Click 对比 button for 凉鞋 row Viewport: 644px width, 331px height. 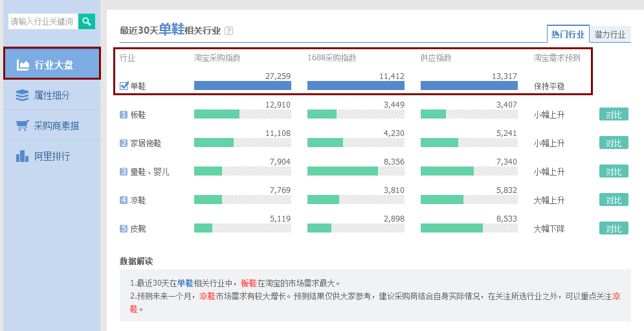(x=614, y=200)
